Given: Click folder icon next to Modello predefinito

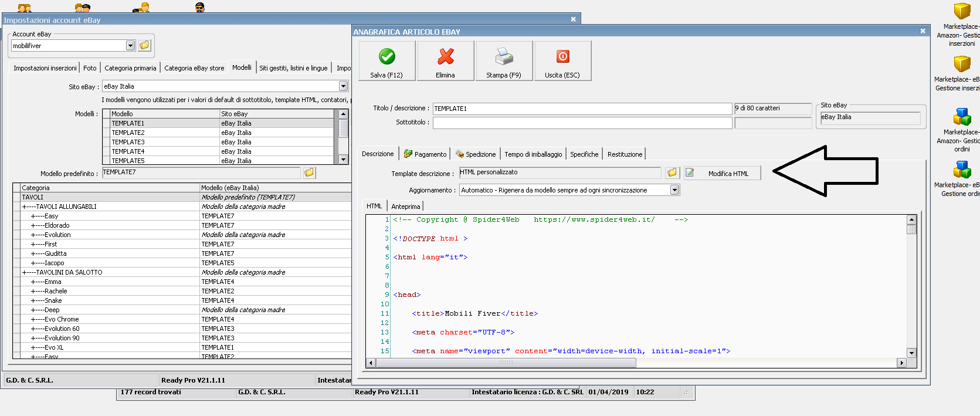Looking at the screenshot, I should click(x=309, y=173).
